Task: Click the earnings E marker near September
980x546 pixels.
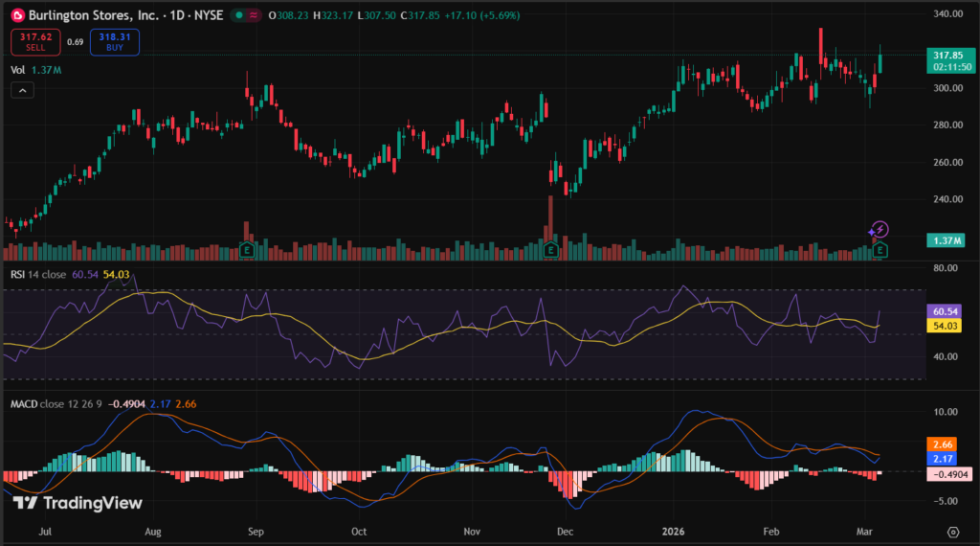Action: [x=247, y=250]
